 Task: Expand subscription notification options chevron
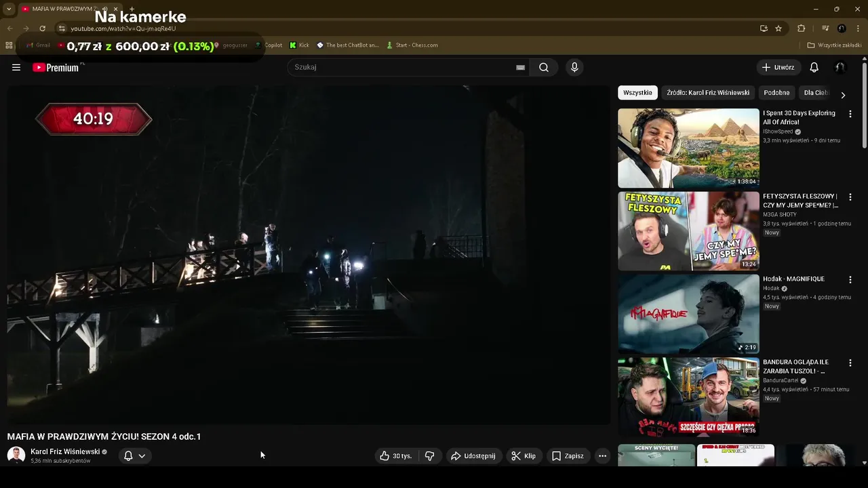(x=142, y=456)
